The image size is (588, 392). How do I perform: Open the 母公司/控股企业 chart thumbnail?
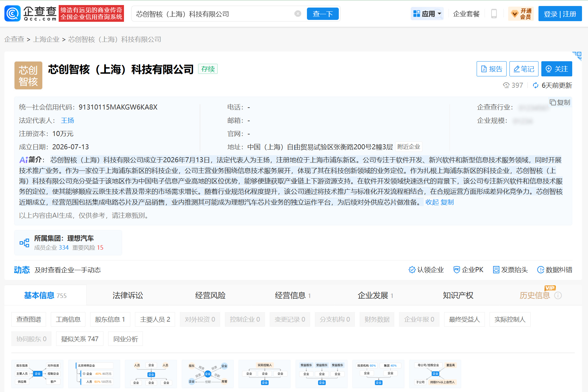(435, 374)
